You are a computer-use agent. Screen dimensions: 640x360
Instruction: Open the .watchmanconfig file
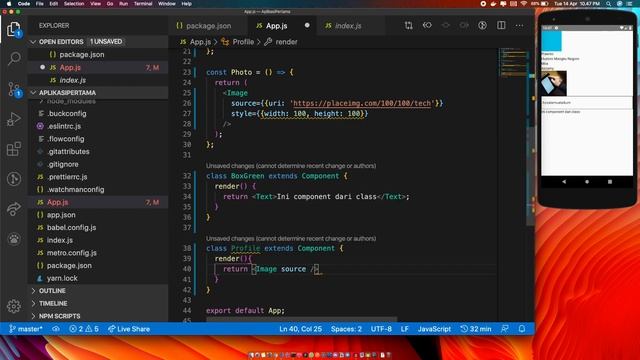click(98, 189)
